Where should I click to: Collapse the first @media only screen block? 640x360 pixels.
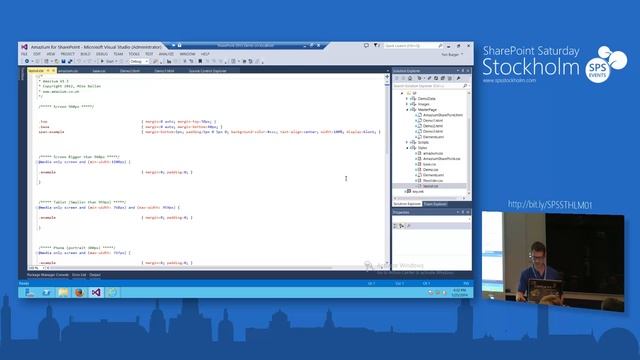pos(36,162)
